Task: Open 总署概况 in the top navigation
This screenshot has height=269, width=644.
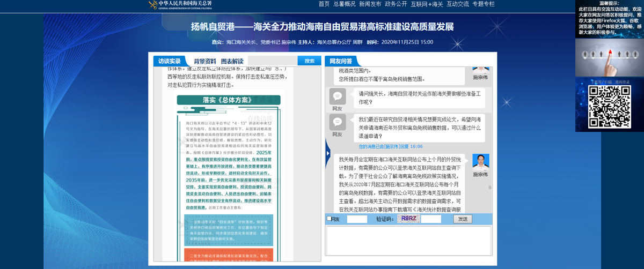Action: [345, 4]
